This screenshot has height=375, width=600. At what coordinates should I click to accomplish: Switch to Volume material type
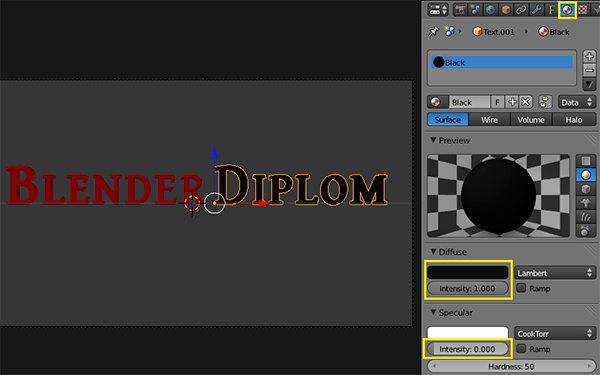(531, 120)
